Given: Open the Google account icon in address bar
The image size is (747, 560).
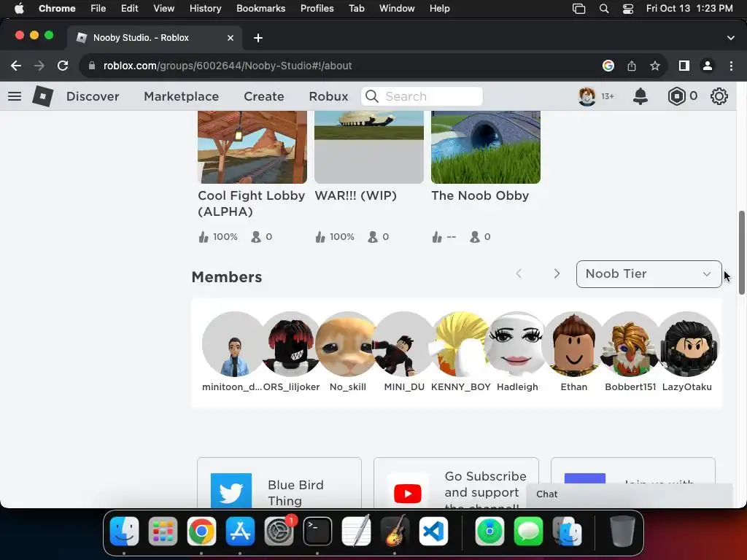Looking at the screenshot, I should click(x=608, y=66).
